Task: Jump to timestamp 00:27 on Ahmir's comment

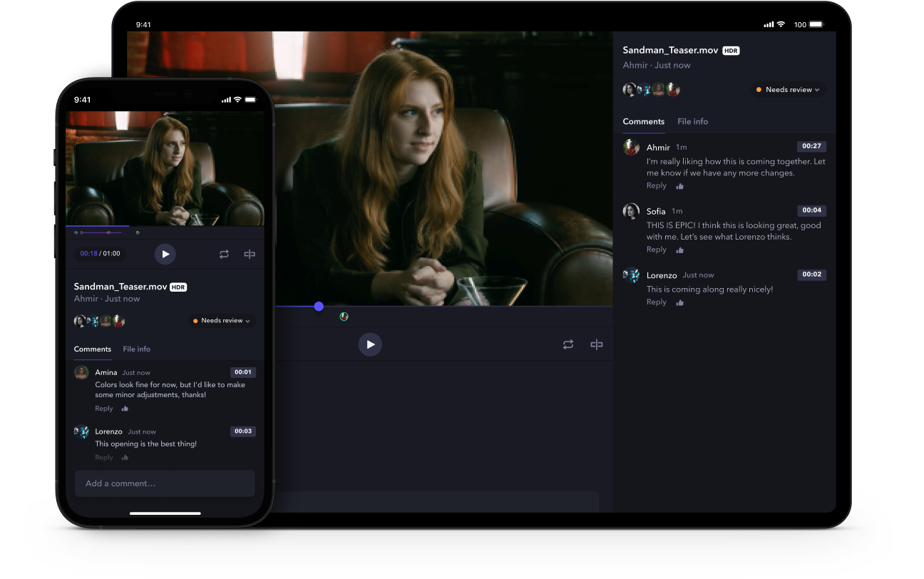Action: pyautogui.click(x=811, y=146)
